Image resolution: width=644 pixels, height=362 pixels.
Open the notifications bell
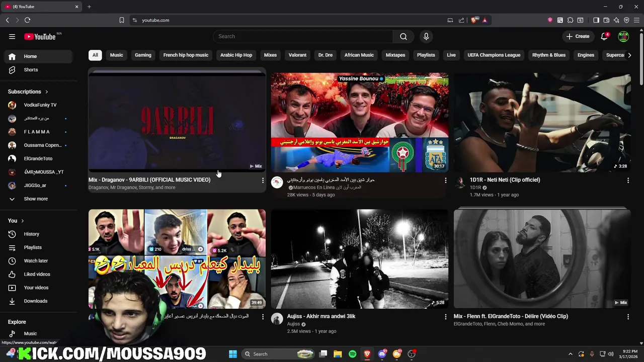[x=605, y=36]
